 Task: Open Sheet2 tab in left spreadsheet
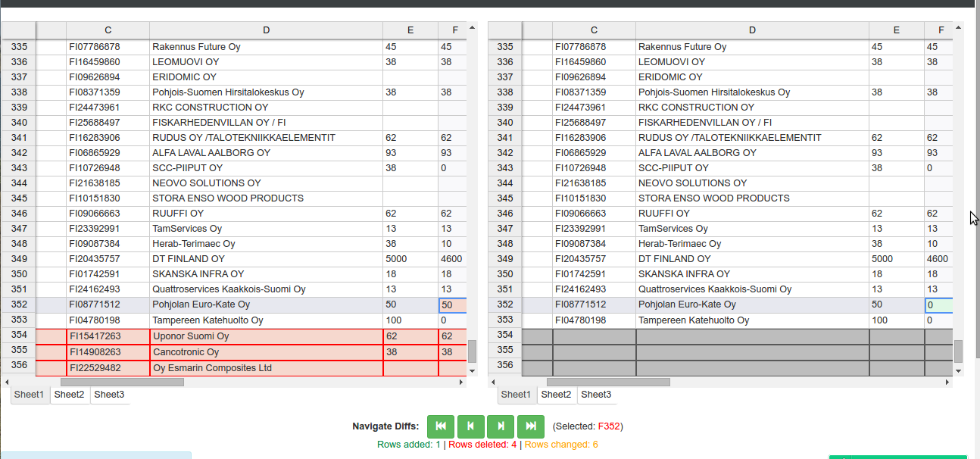point(70,395)
